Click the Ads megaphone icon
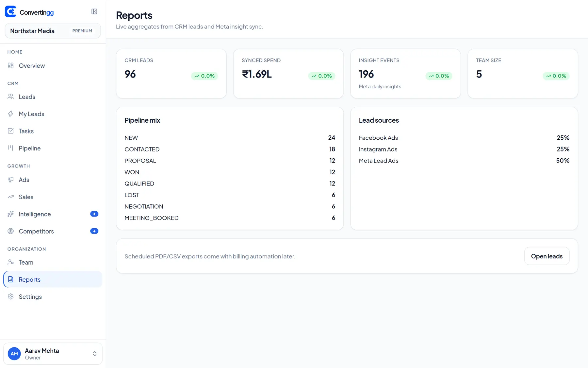588x368 pixels. click(11, 180)
